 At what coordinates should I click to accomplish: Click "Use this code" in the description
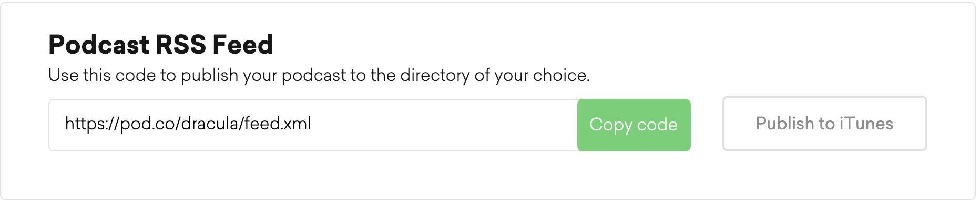point(102,76)
